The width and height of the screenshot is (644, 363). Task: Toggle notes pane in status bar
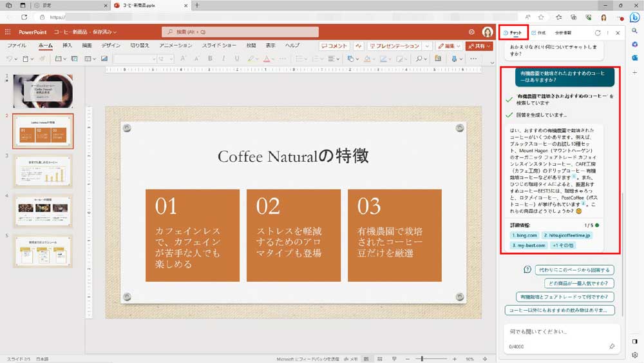[x=351, y=359]
